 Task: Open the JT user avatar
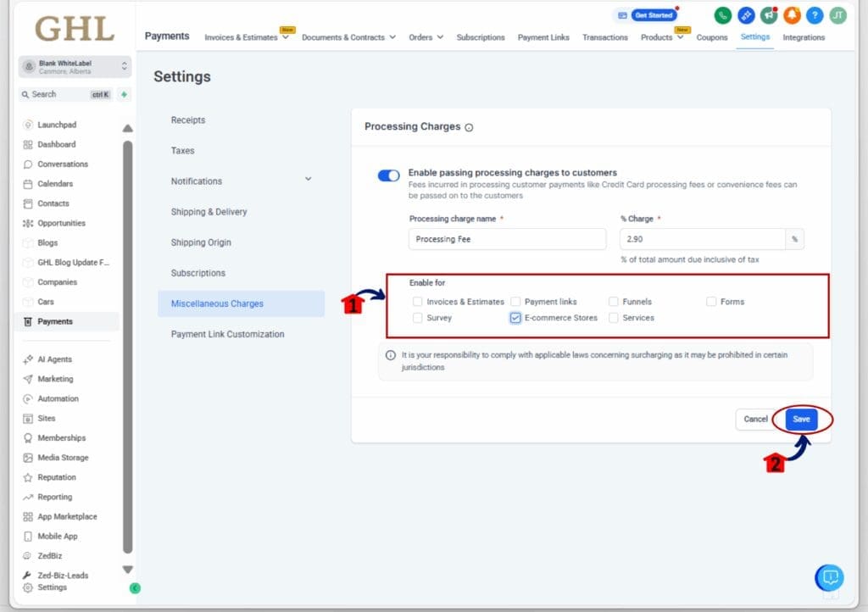pos(837,15)
